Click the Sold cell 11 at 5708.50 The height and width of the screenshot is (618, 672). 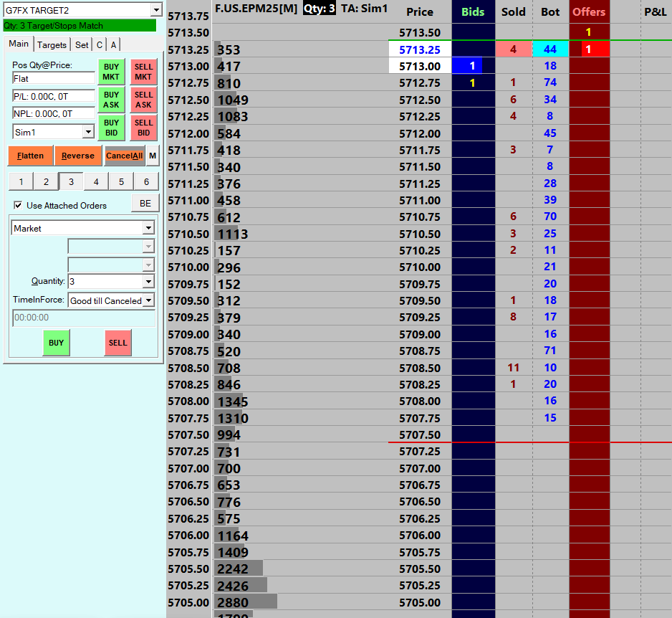514,368
